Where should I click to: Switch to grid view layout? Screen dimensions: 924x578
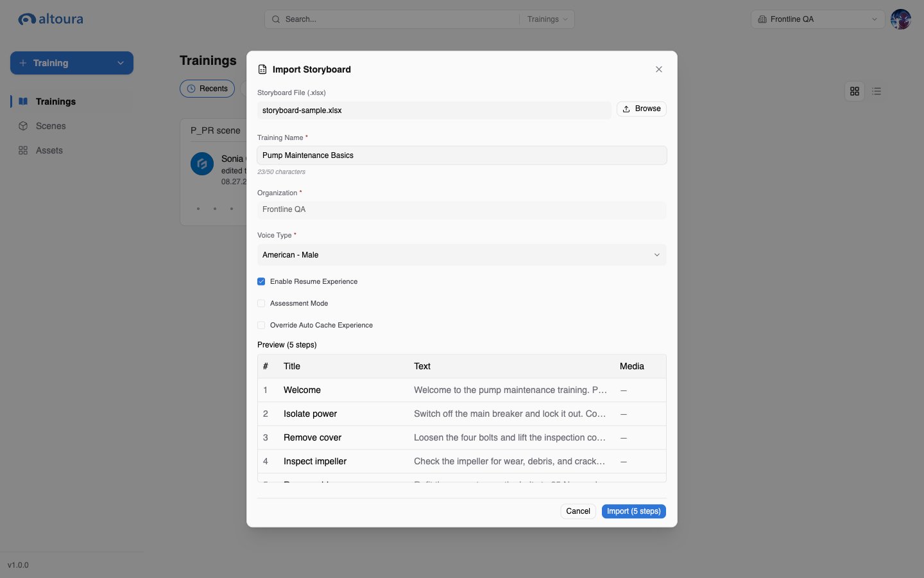click(855, 91)
